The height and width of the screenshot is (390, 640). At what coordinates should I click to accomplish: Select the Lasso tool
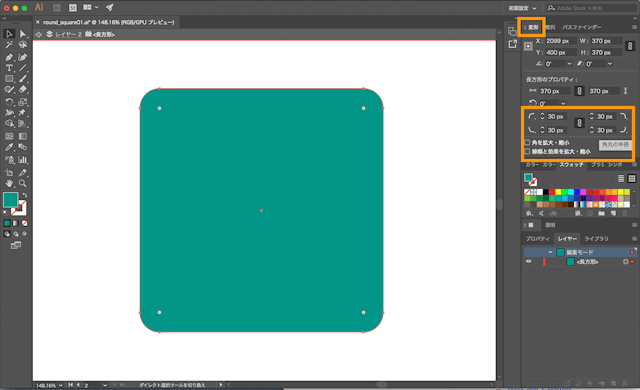23,45
